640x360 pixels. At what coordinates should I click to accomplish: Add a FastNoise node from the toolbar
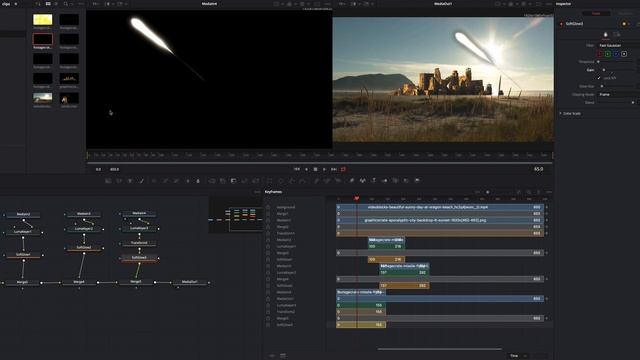119,180
